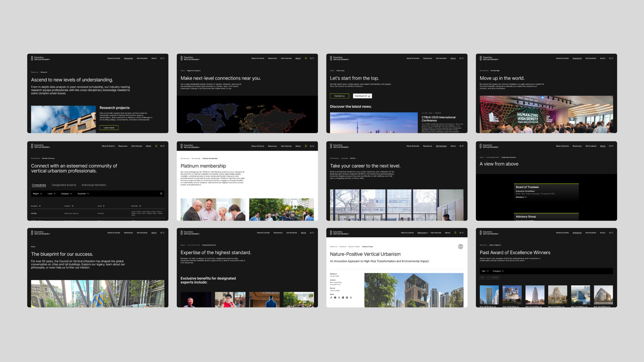
Task: Click the download icon on Download kit
Action: click(369, 96)
